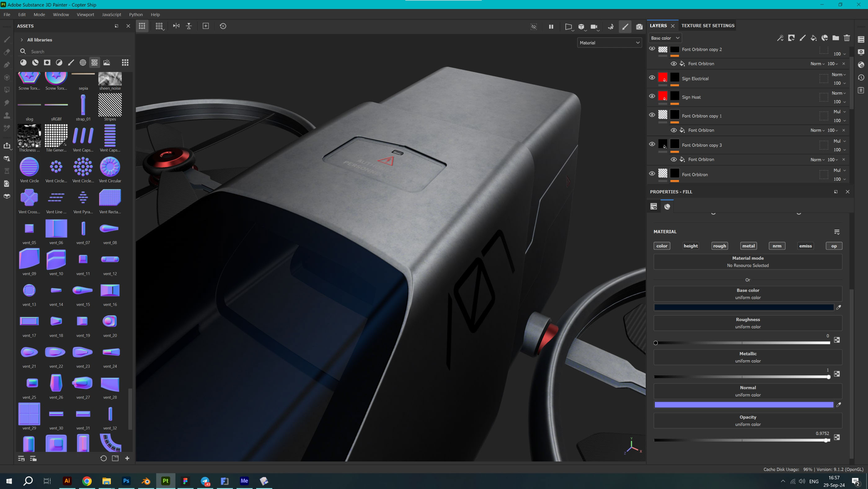Click the dark blue base color swatch

pos(744,307)
